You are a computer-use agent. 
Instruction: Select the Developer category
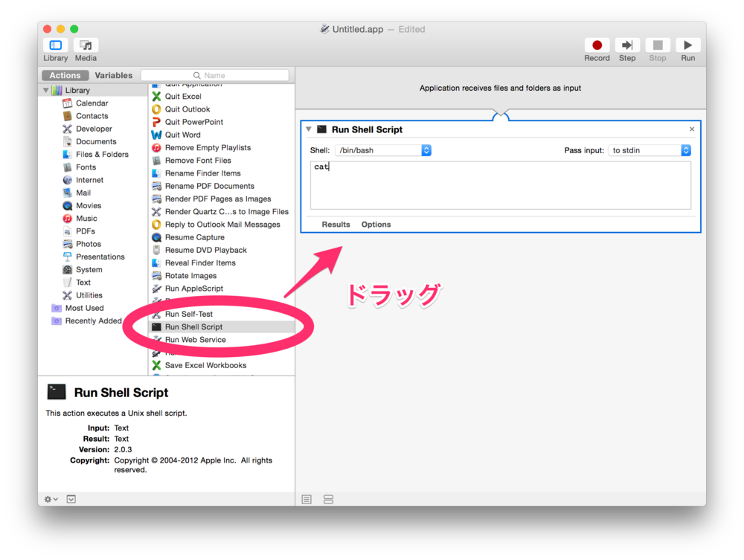click(94, 129)
